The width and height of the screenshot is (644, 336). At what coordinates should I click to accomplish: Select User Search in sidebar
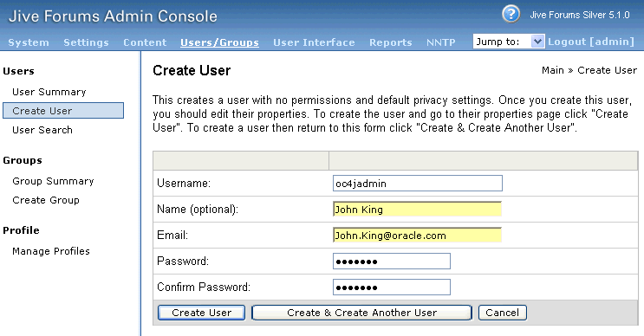pyautogui.click(x=42, y=130)
